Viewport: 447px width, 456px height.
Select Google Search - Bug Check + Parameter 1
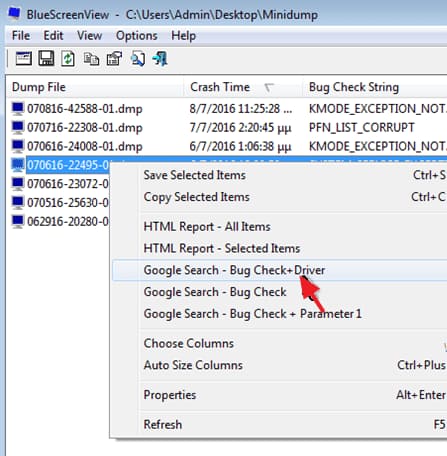click(x=279, y=314)
